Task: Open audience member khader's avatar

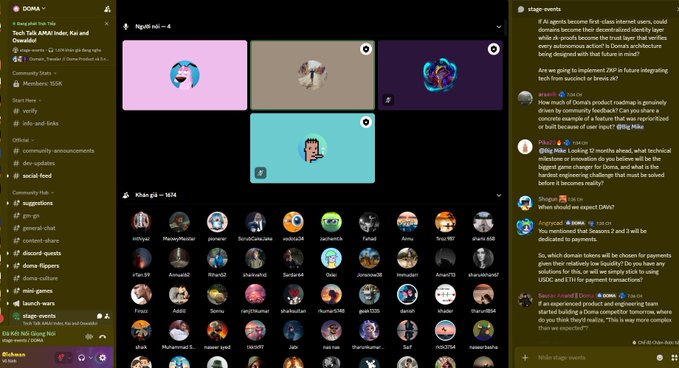Action: [x=445, y=294]
